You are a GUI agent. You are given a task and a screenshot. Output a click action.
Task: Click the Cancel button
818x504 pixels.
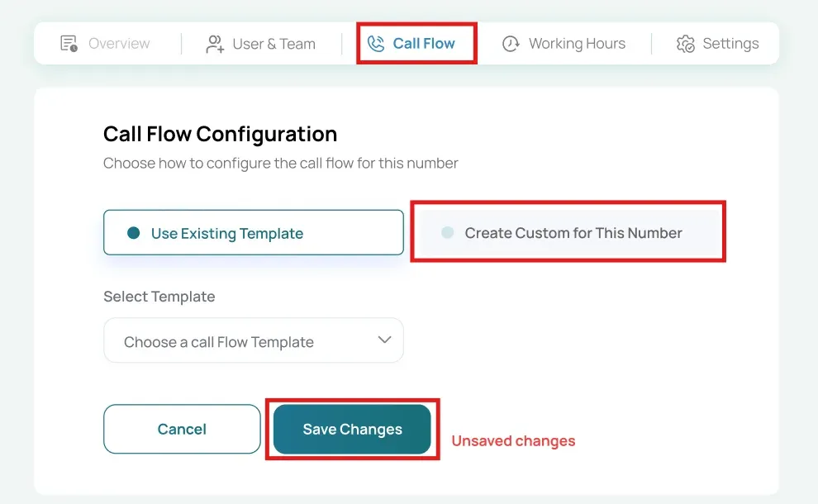point(182,429)
